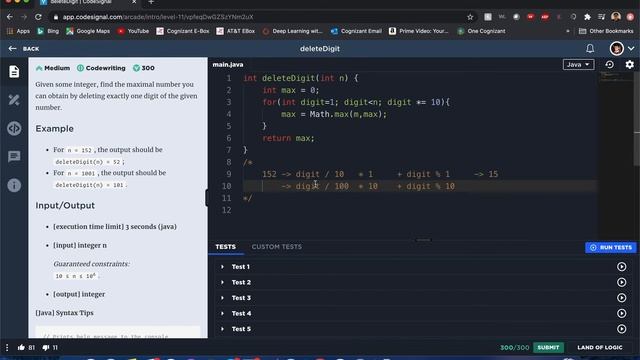Switch to the CUSTOM TESTS tab
The image size is (640, 360).
277,247
